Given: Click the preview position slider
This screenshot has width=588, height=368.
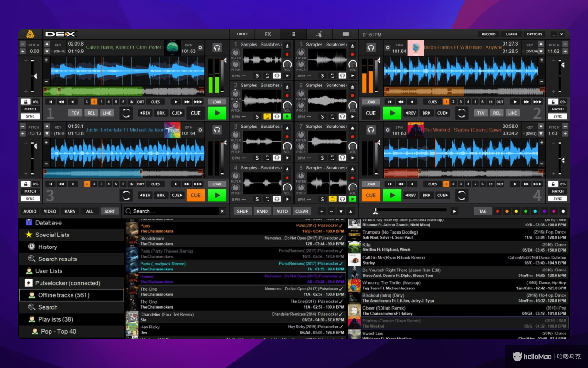Looking at the screenshot, I should [x=410, y=211].
